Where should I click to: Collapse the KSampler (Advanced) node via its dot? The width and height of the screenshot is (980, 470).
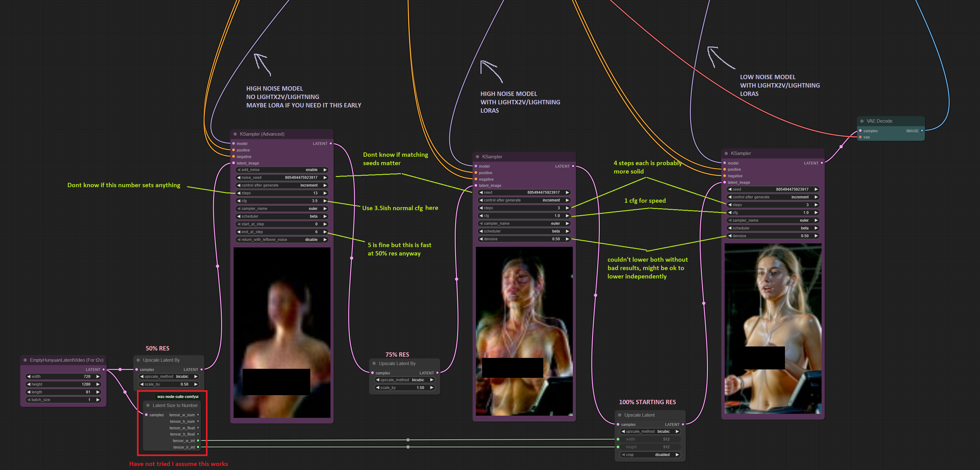point(235,134)
